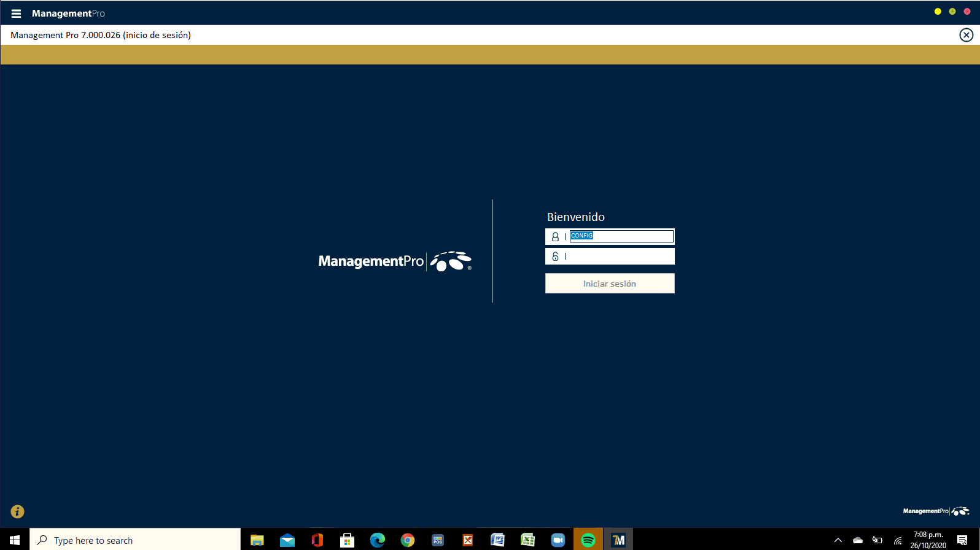
Task: Click the CONFIG username field
Action: click(x=621, y=236)
